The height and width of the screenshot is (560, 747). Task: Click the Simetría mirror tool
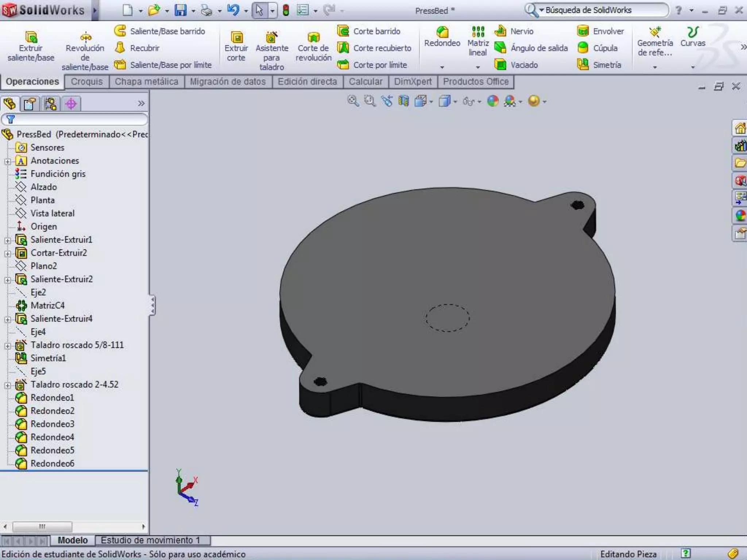[599, 65]
